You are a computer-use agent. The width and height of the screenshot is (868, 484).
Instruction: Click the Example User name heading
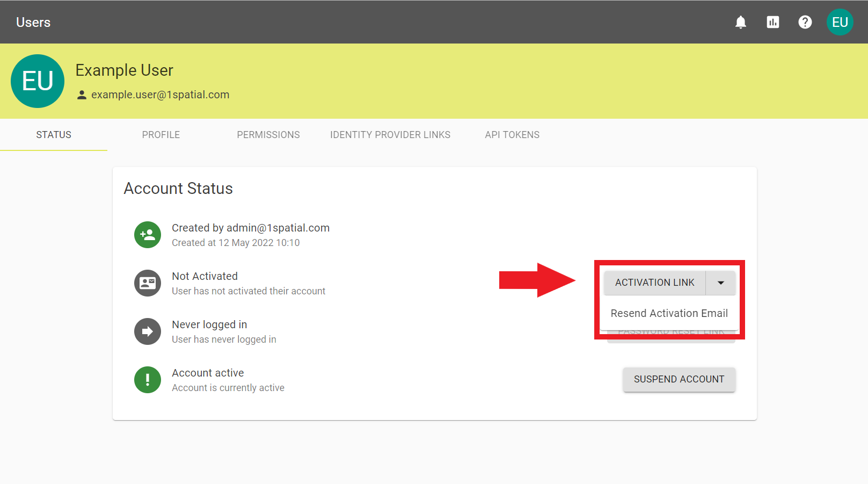[124, 70]
